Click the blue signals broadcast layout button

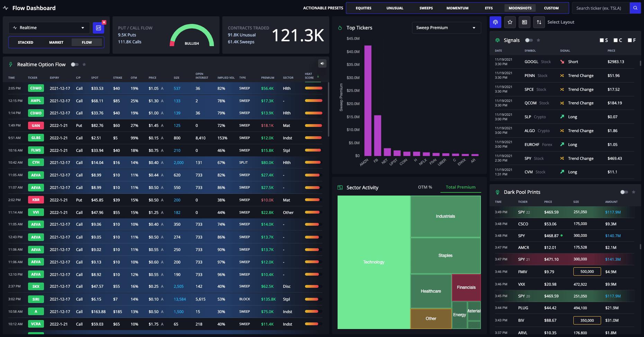click(495, 22)
